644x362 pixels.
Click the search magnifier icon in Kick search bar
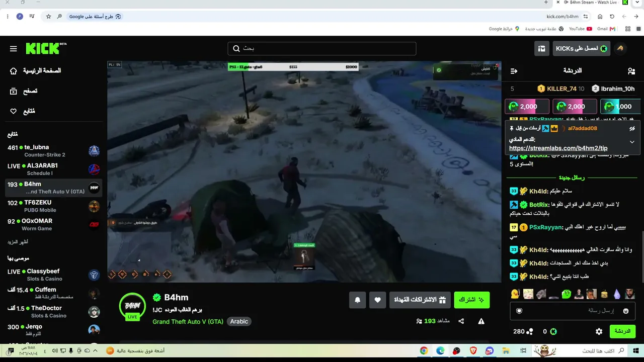point(236,49)
